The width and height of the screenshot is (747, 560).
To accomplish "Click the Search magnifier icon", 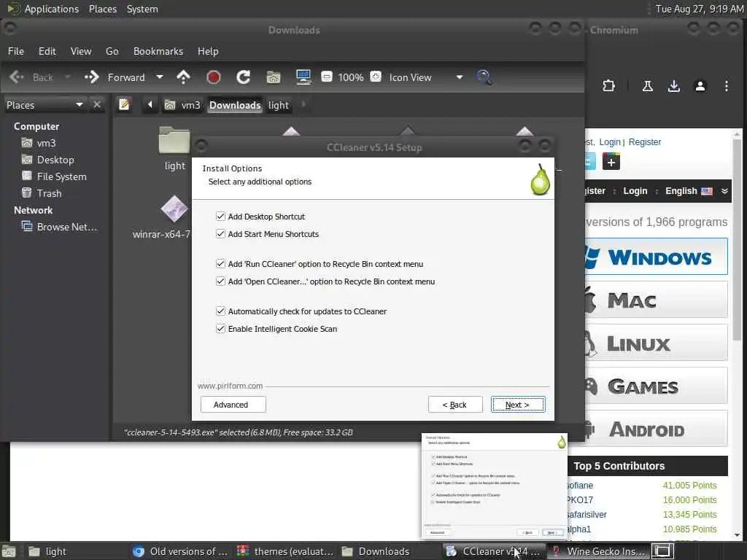I will 484,77.
